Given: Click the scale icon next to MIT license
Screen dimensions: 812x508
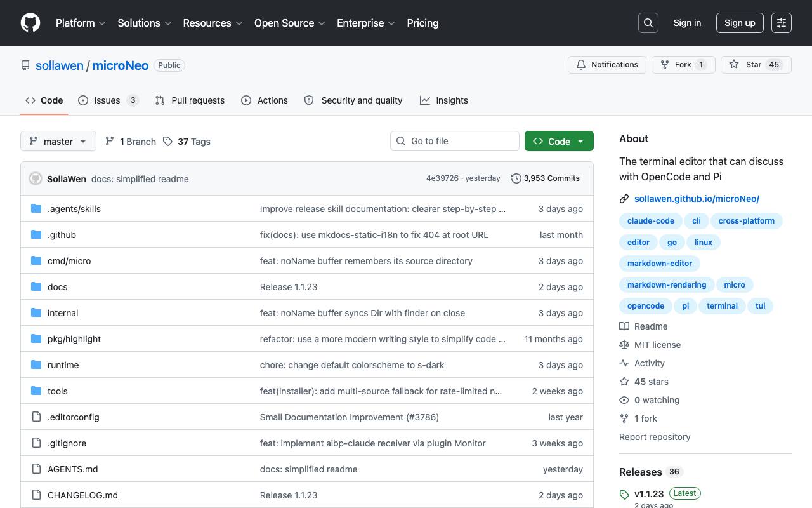Looking at the screenshot, I should [x=624, y=345].
